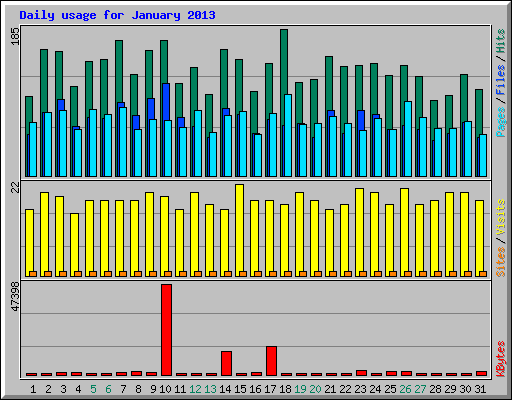
Task: Click weekend day label '27' on the x-axis
Action: coord(420,389)
